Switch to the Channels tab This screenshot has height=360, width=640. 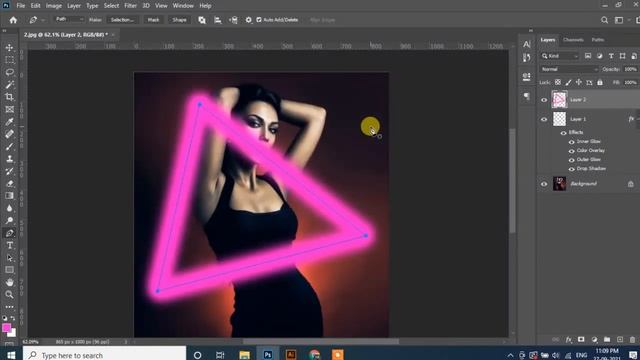pyautogui.click(x=573, y=40)
